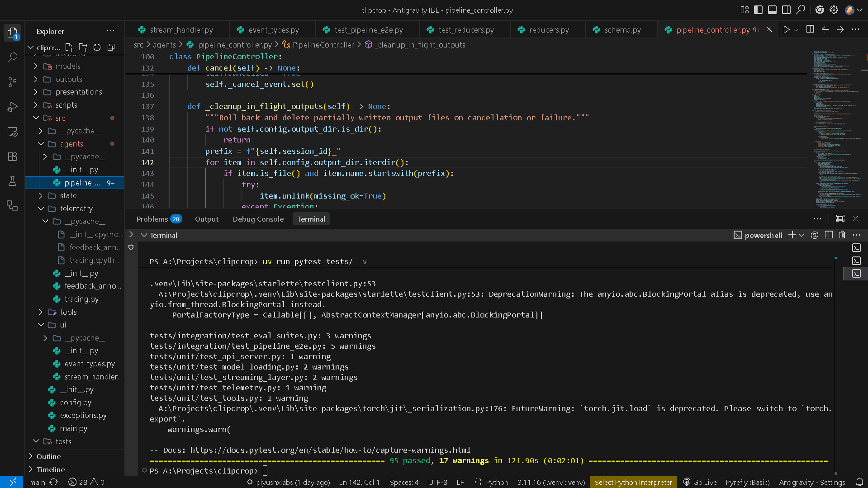Open search magnifier in title bar
This screenshot has width=868, height=488.
[801, 10]
